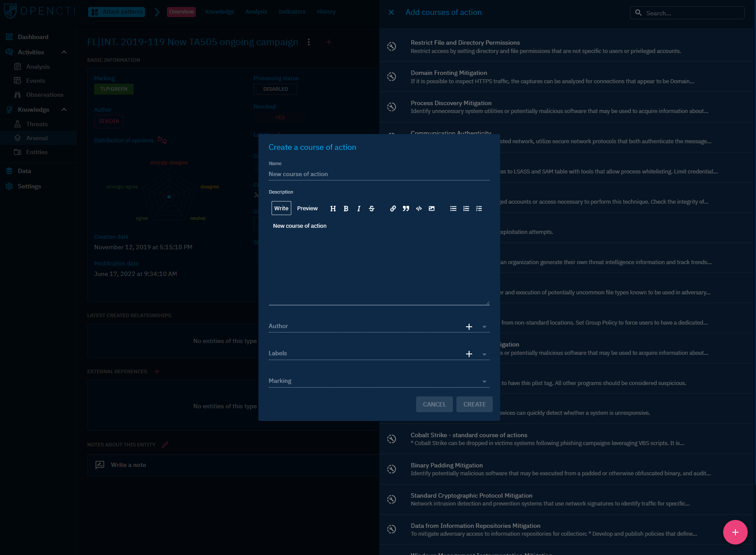Insert a blockquote in the description editor
The image size is (756, 555).
pos(406,209)
